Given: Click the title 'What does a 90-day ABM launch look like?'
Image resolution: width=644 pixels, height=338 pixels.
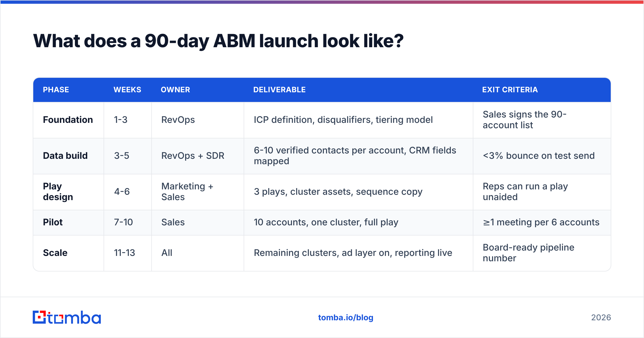Looking at the screenshot, I should [x=218, y=41].
